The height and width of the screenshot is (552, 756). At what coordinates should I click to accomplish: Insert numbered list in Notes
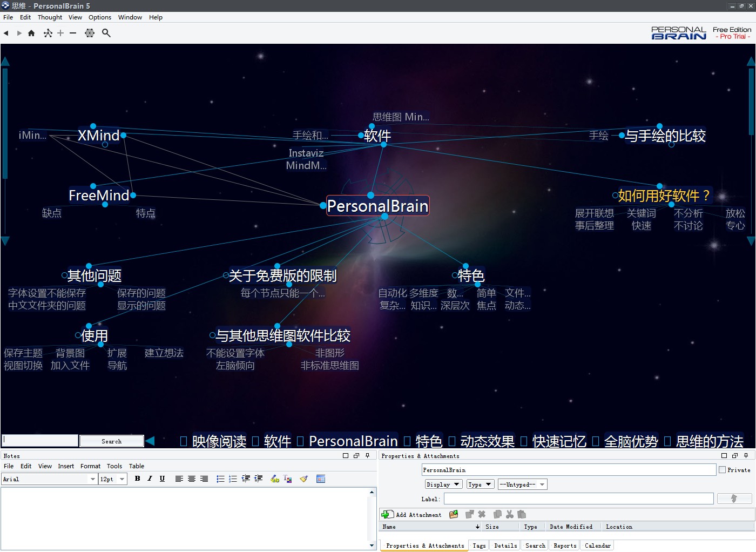coord(233,479)
